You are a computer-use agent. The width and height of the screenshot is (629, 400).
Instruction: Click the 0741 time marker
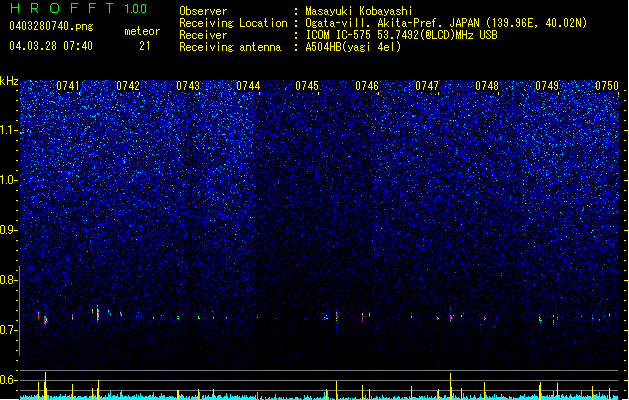(68, 86)
